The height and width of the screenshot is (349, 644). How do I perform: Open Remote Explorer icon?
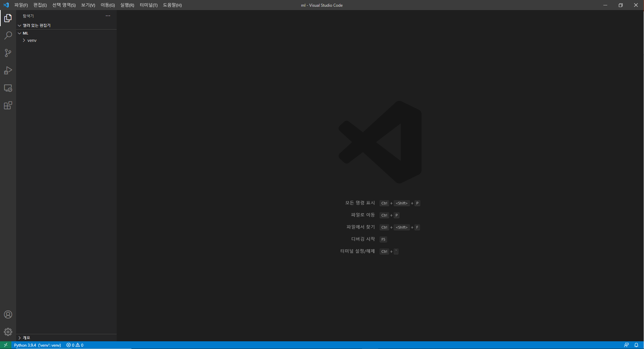click(x=8, y=88)
